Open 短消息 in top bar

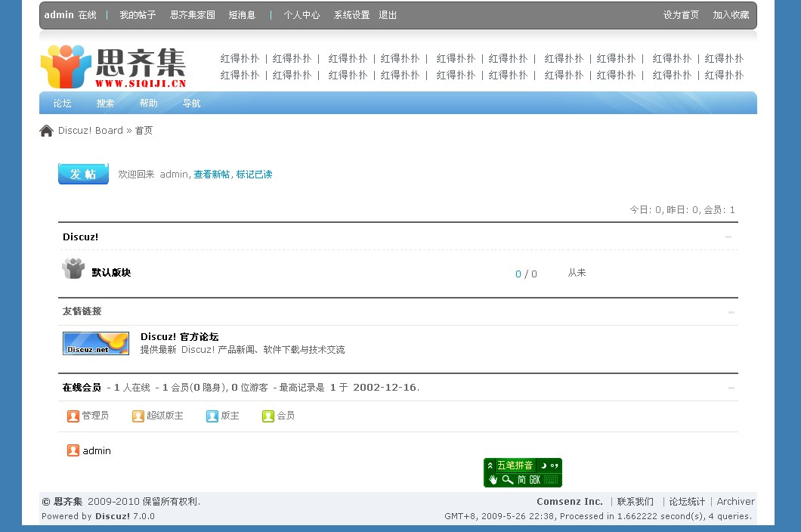tap(242, 15)
